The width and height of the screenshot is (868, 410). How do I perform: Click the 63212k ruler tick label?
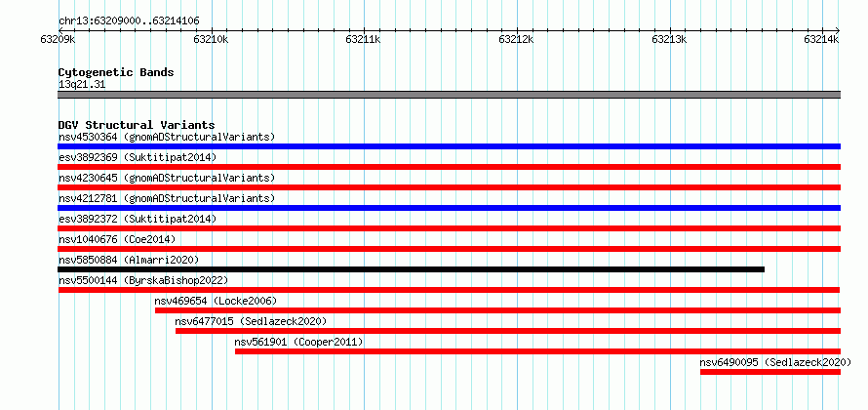517,39
